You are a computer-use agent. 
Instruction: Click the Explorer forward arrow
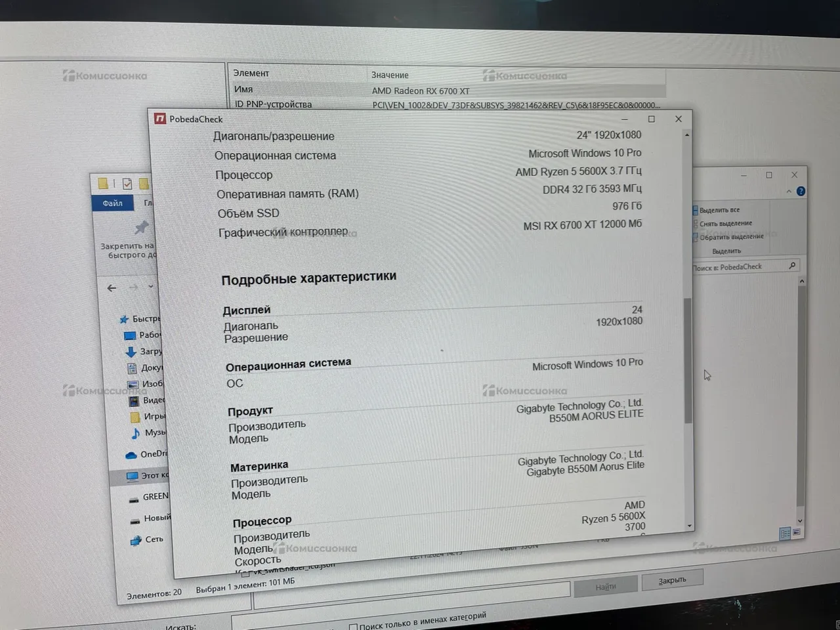point(133,287)
